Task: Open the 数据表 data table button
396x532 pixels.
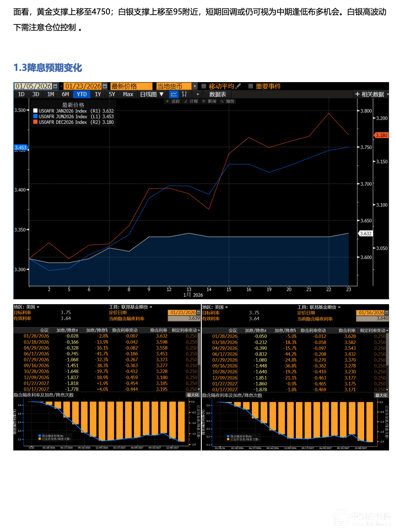Action: click(218, 94)
